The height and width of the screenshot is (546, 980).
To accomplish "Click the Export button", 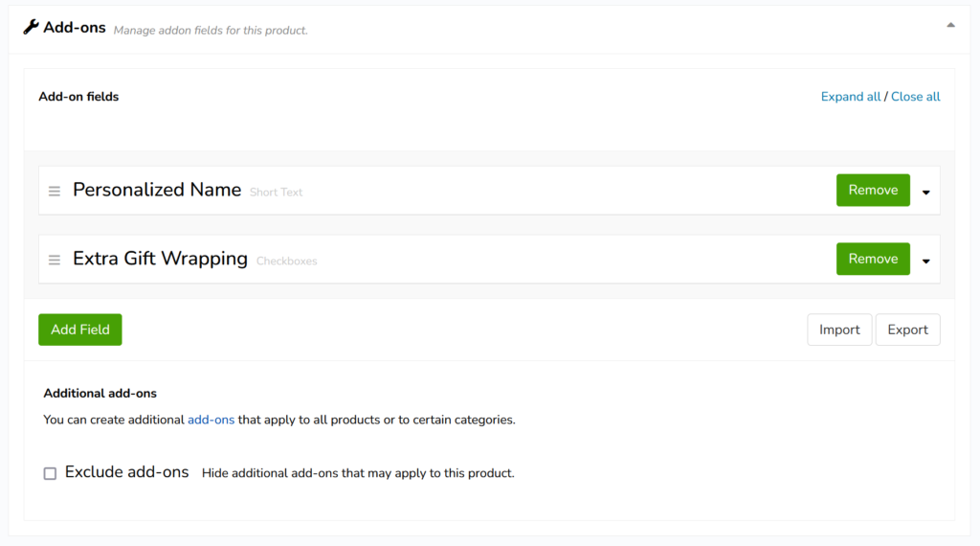I will pyautogui.click(x=907, y=330).
